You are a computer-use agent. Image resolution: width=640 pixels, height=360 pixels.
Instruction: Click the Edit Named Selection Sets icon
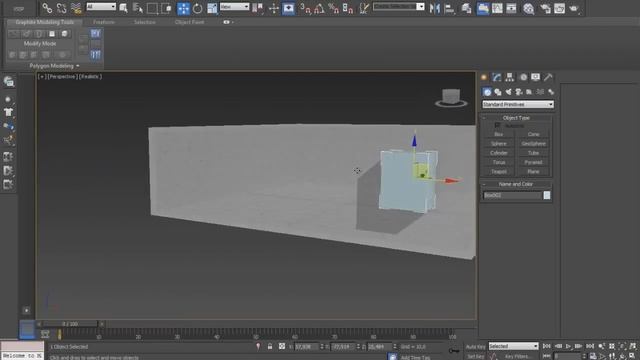pos(363,8)
